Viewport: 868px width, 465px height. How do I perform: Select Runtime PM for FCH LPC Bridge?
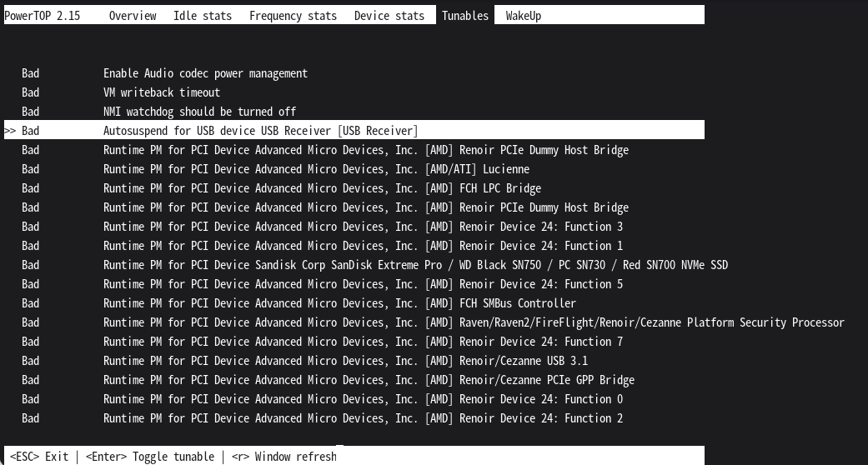point(322,188)
